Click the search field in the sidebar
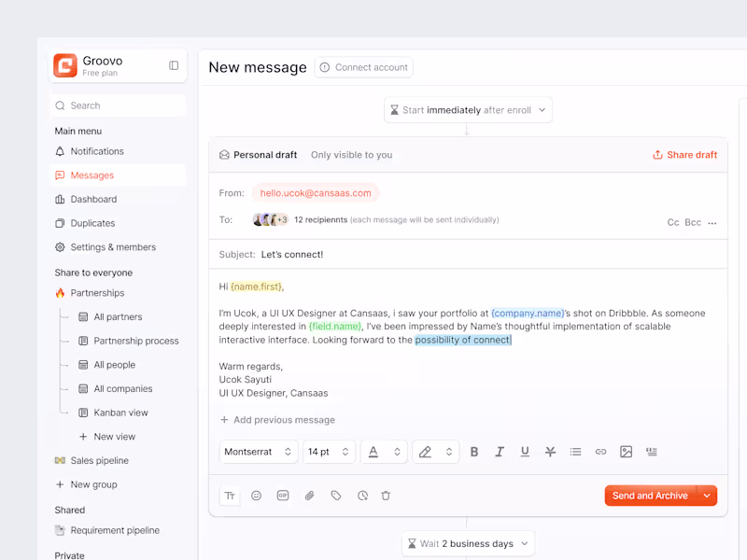The width and height of the screenshot is (747, 560). [117, 105]
